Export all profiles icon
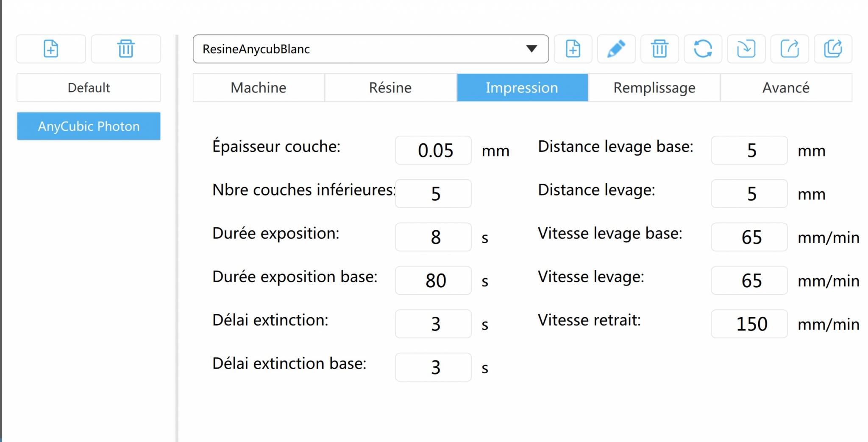This screenshot has height=442, width=868. 833,49
